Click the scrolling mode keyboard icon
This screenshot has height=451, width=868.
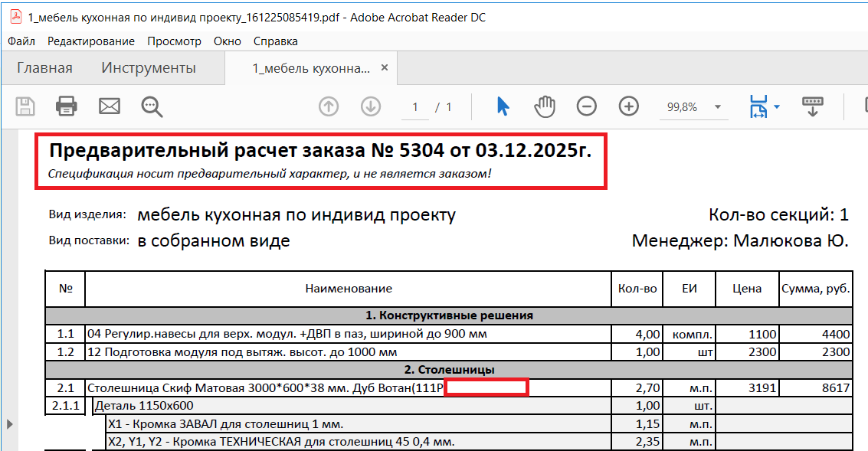click(x=812, y=106)
